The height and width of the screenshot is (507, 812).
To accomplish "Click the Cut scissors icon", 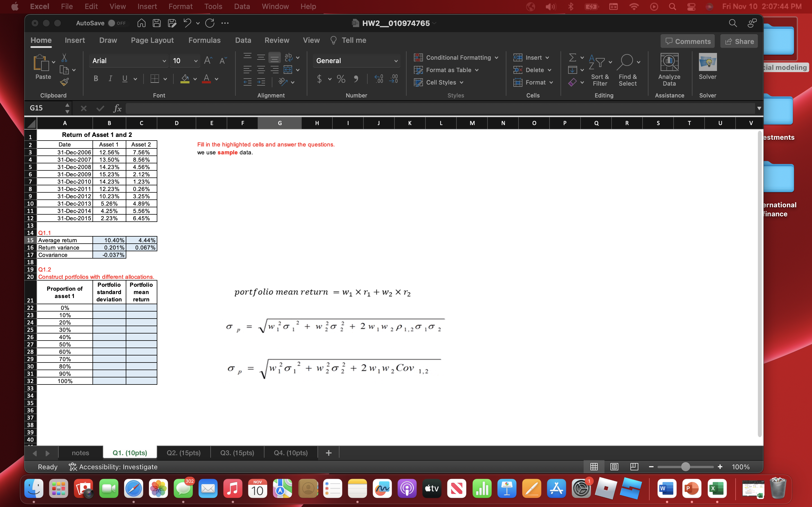I will (64, 58).
